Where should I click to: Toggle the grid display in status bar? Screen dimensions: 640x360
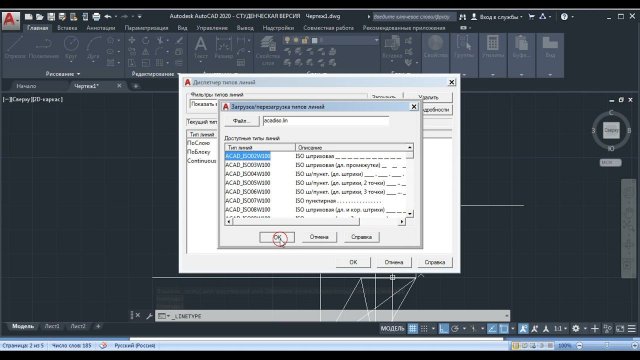pos(413,329)
